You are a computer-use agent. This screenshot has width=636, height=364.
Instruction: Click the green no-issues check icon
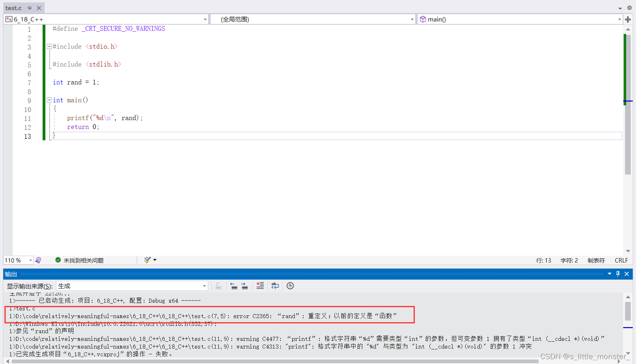[58, 260]
